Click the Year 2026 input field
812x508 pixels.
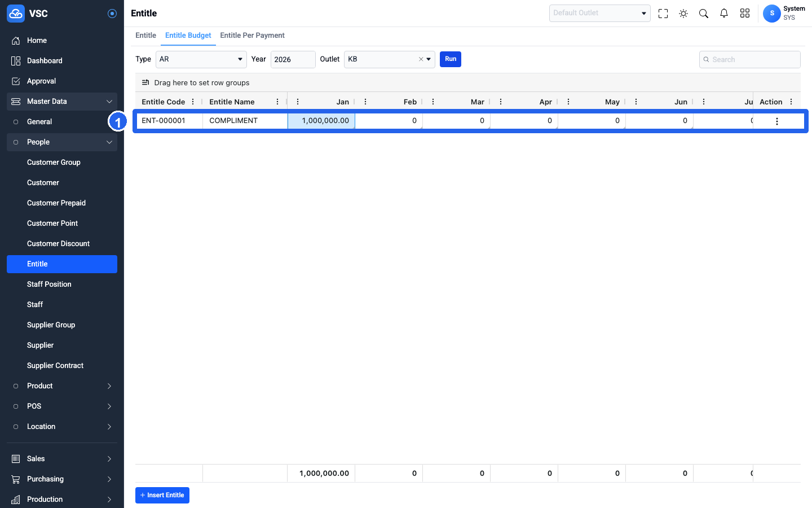pos(293,59)
